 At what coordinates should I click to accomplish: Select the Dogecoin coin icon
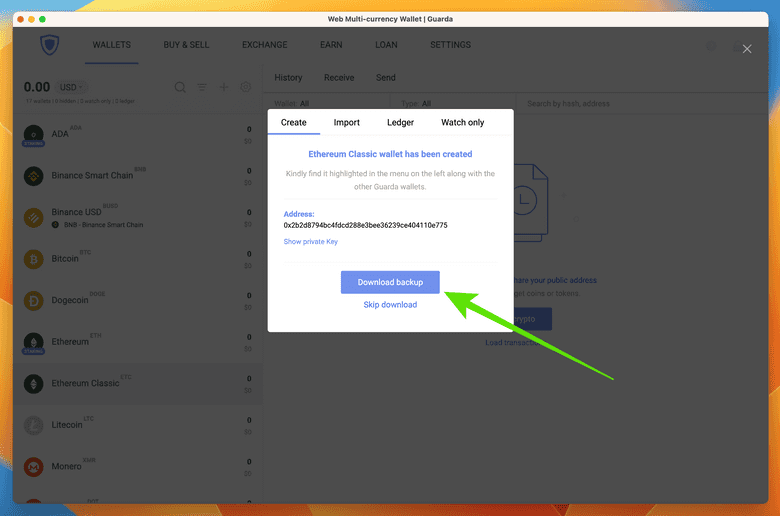(x=34, y=300)
